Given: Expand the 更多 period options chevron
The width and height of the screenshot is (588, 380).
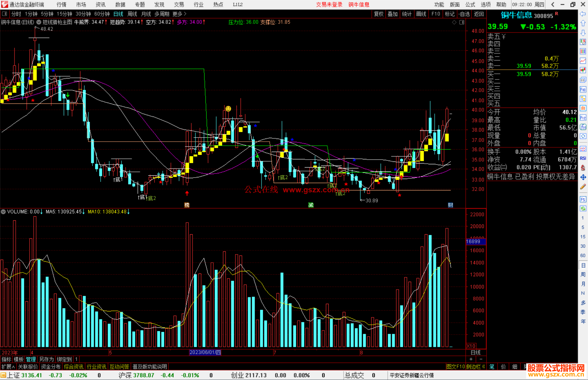Looking at the screenshot, I should coord(185,14).
